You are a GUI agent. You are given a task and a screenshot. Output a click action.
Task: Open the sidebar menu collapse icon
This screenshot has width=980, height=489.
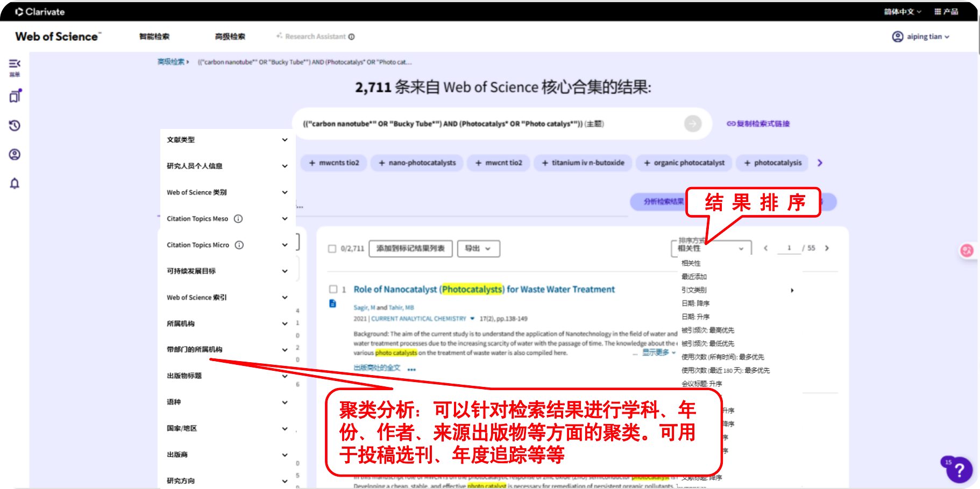15,64
